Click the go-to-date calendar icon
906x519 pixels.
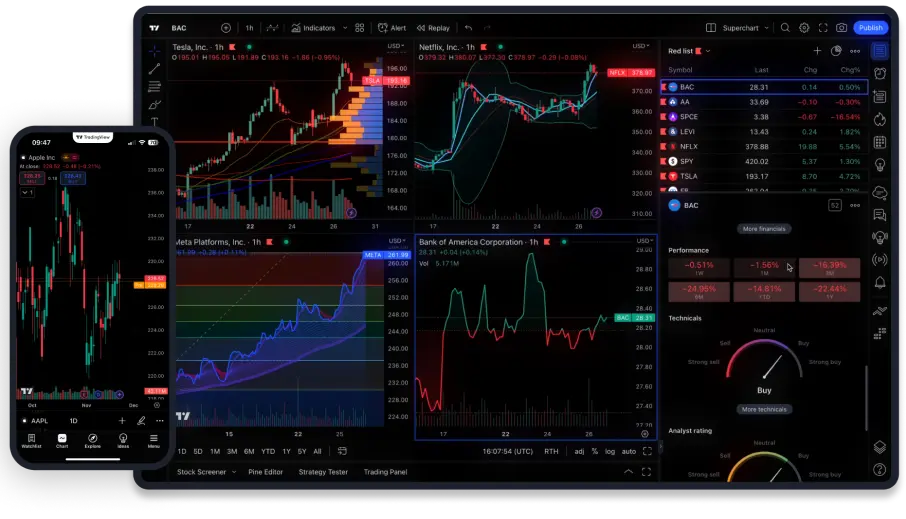342,451
